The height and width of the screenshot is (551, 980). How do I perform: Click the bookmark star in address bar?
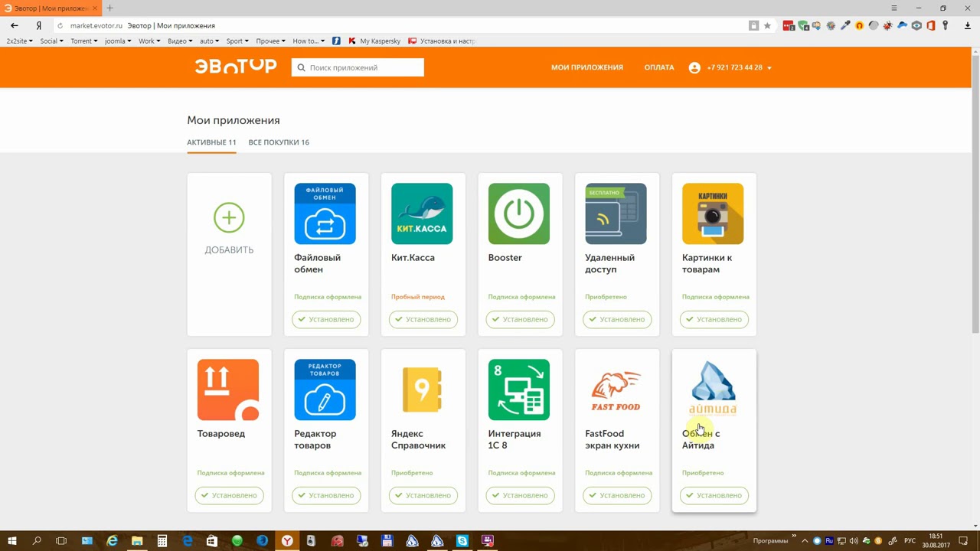coord(767,25)
